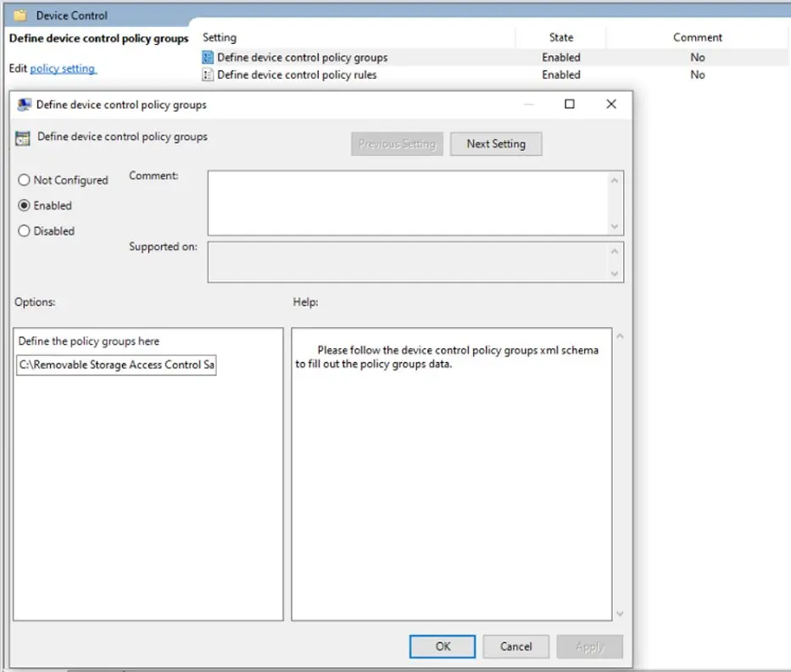791x672 pixels.
Task: Click the policy groups setting row icon
Action: (x=208, y=58)
